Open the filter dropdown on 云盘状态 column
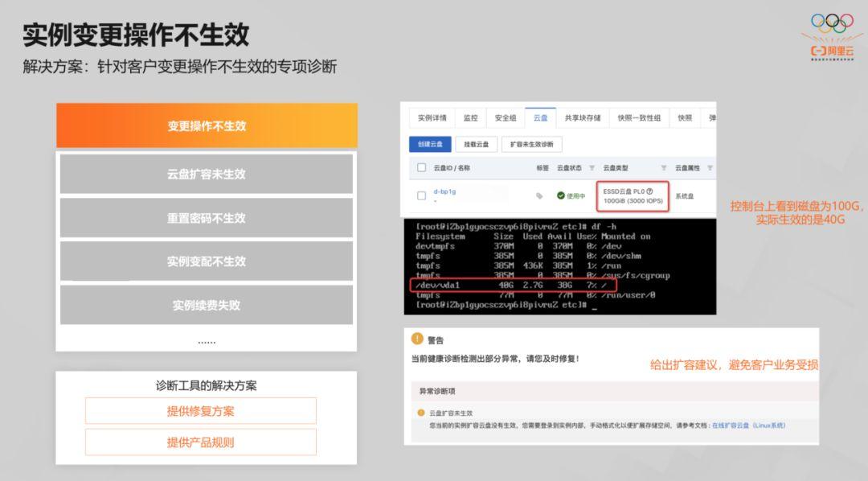Viewport: 868px width, 481px height. point(592,168)
